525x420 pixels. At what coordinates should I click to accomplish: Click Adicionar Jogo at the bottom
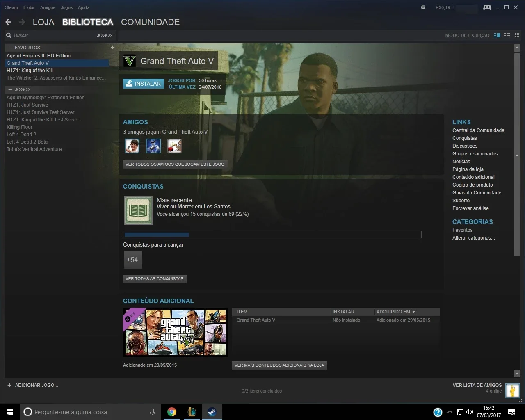(33, 385)
